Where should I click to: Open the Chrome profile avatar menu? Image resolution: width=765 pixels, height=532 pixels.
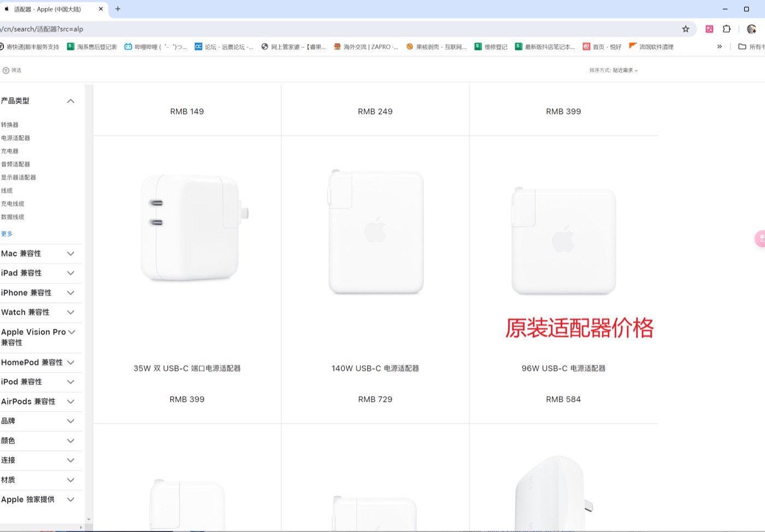(x=751, y=29)
